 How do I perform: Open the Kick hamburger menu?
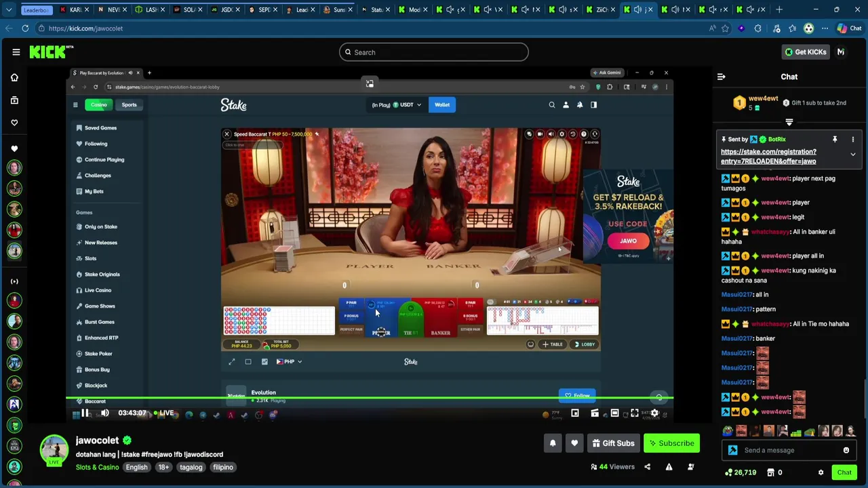pyautogui.click(x=16, y=52)
